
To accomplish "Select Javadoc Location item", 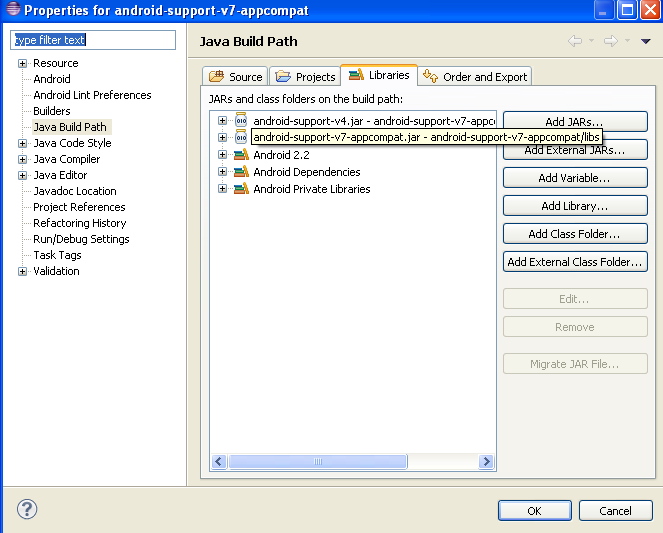I will point(75,191).
